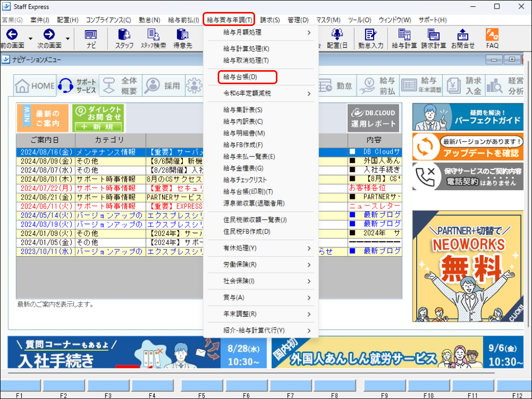Screen dimensions: 532x399
Task: Open the 請求計算 toolbar icon
Action: pyautogui.click(x=434, y=38)
